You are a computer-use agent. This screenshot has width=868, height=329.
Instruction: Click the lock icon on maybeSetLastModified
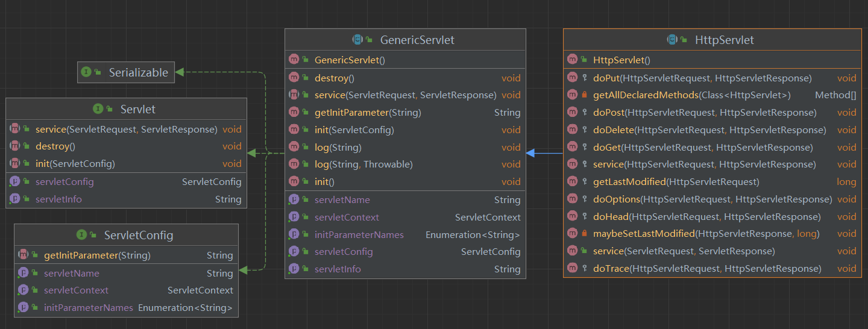(x=584, y=234)
